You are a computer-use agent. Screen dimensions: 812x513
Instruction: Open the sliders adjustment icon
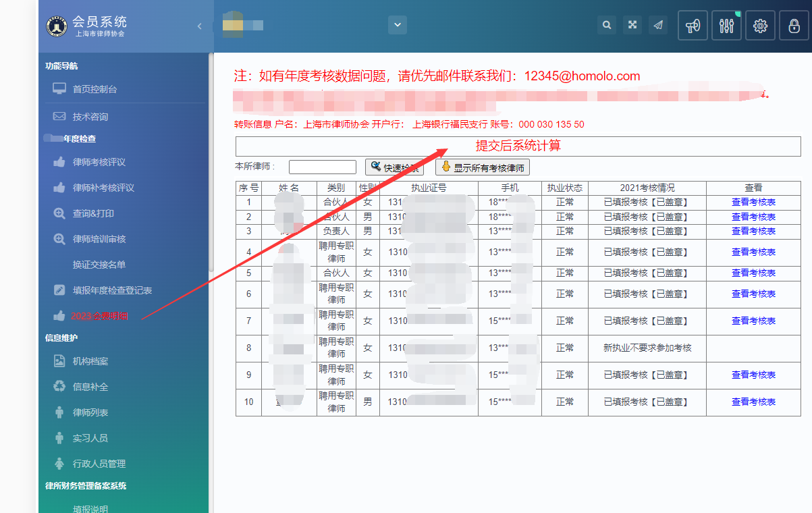click(x=726, y=26)
